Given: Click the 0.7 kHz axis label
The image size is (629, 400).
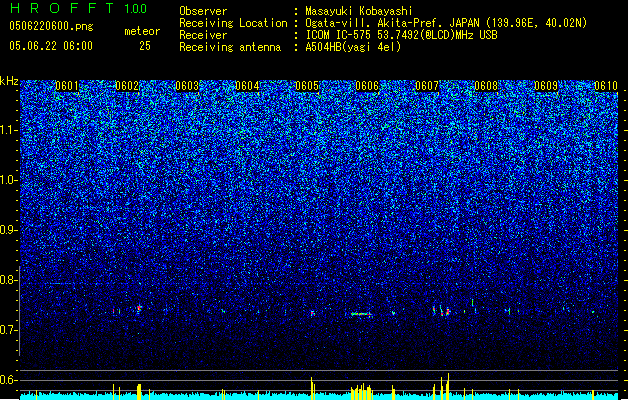Looking at the screenshot, I should click(8, 330).
